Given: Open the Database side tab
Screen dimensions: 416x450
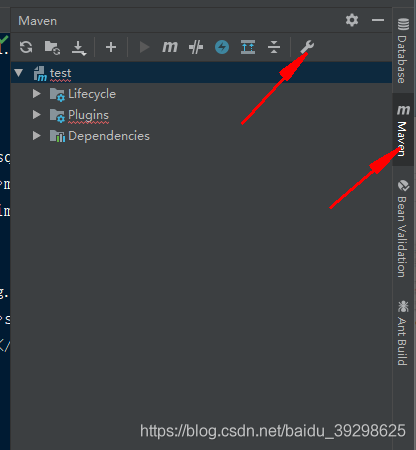Looking at the screenshot, I should [403, 50].
